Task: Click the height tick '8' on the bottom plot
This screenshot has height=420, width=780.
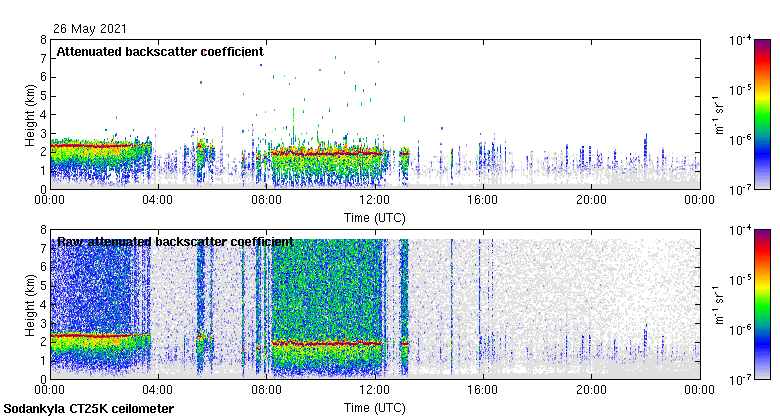Action: [43, 230]
